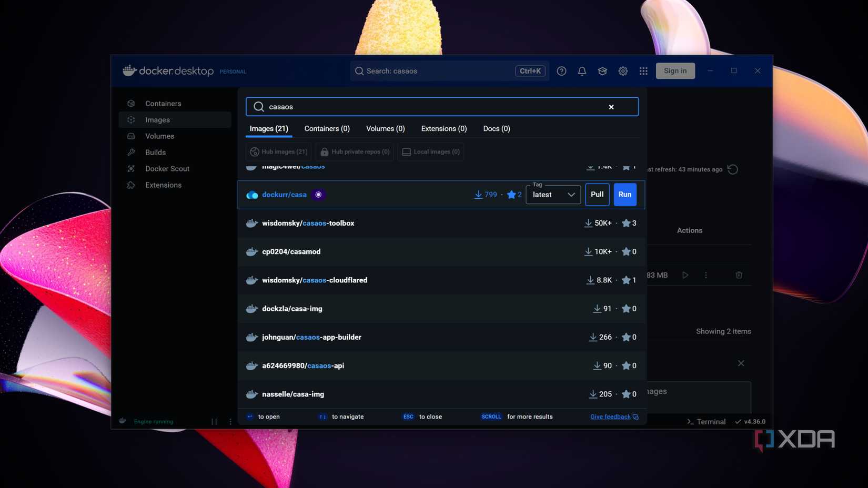The width and height of the screenshot is (868, 488).
Task: Clear the casaos search query
Action: 611,106
